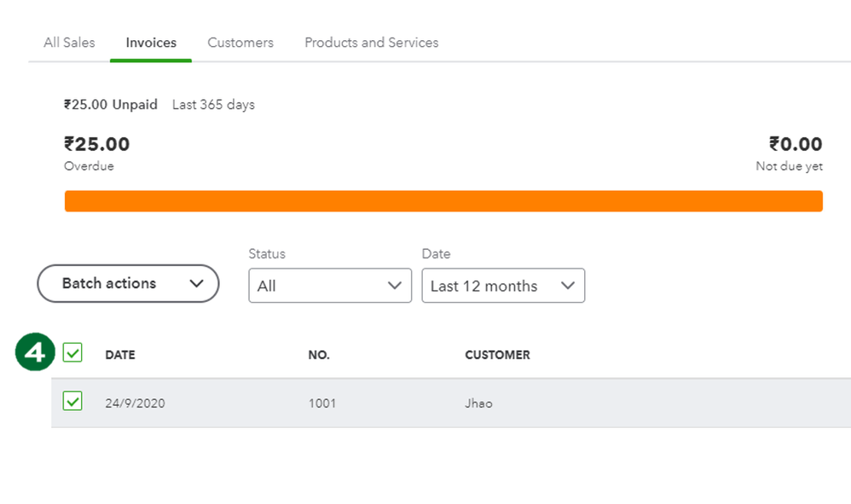The height and width of the screenshot is (504, 851).
Task: Switch to the Invoices tab
Action: 151,43
